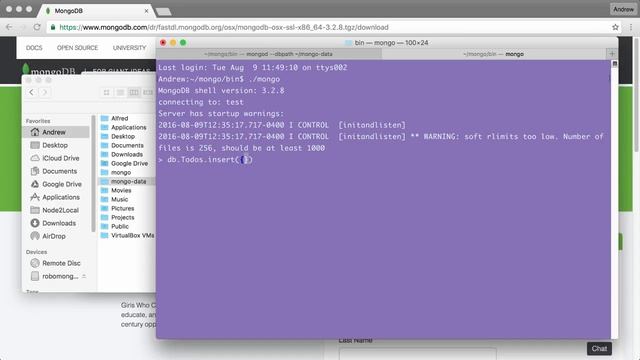Click the Finder sidebar scrollbar
Screen dimensions: 640x360
click(x=93, y=173)
